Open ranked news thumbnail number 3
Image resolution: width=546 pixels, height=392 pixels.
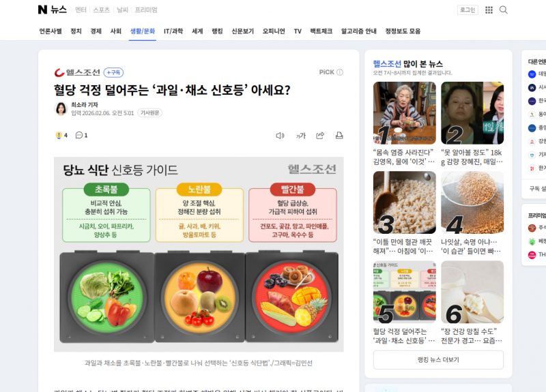click(404, 202)
